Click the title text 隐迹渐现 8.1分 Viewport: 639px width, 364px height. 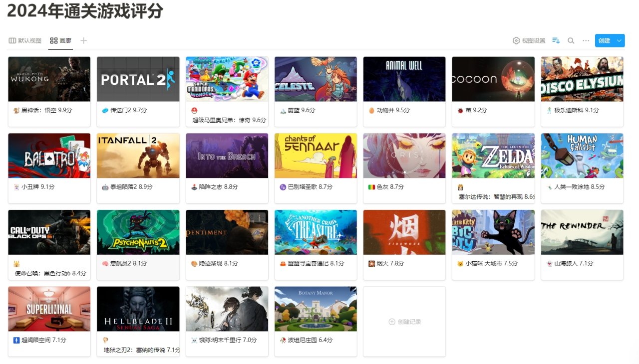(218, 263)
